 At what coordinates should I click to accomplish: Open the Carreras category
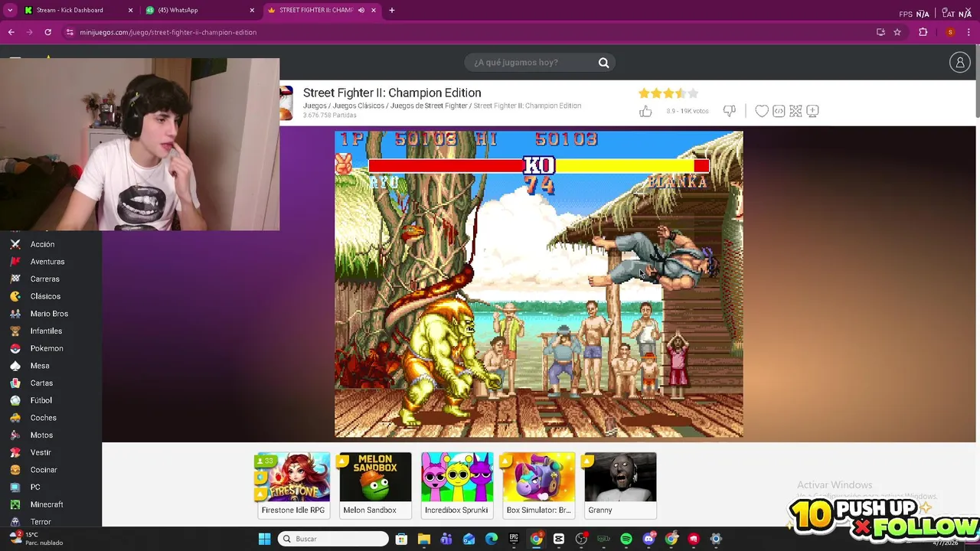(x=44, y=279)
